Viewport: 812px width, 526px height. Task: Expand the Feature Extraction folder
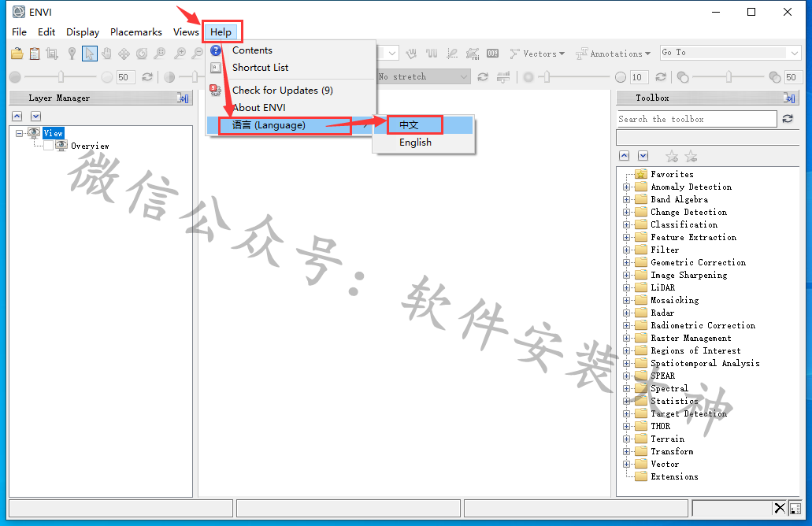(x=627, y=238)
